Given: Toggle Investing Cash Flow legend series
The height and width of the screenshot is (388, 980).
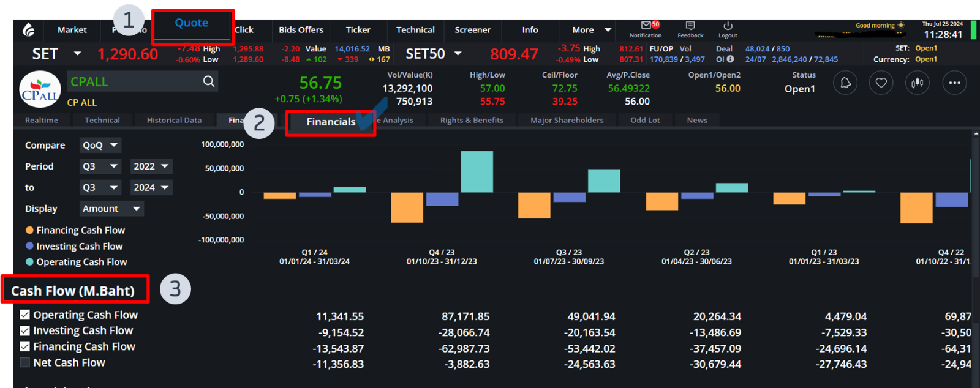Looking at the screenshot, I should tap(74, 246).
